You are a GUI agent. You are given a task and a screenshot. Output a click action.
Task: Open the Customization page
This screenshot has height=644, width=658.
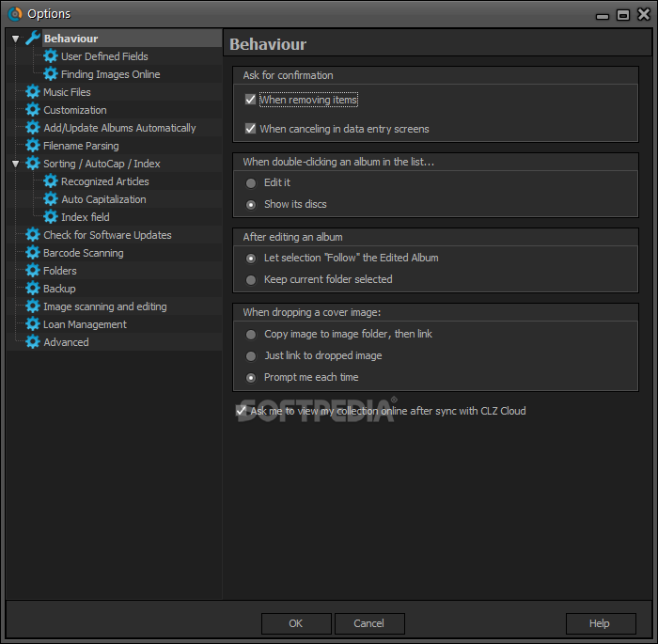tap(74, 110)
